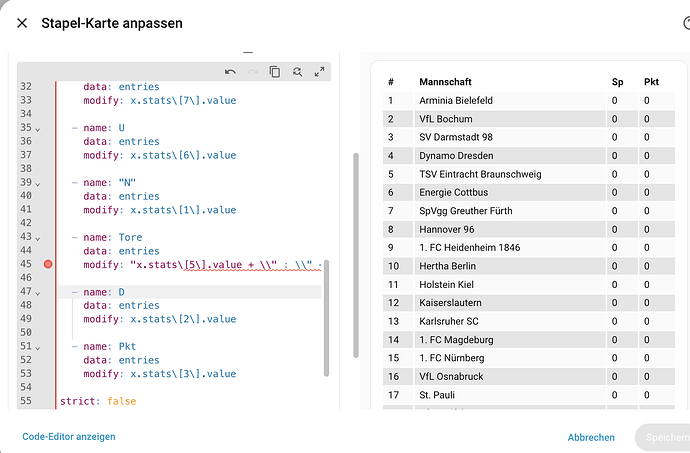
Task: Click the dialog panel's vertical scrollbar
Action: point(356,255)
